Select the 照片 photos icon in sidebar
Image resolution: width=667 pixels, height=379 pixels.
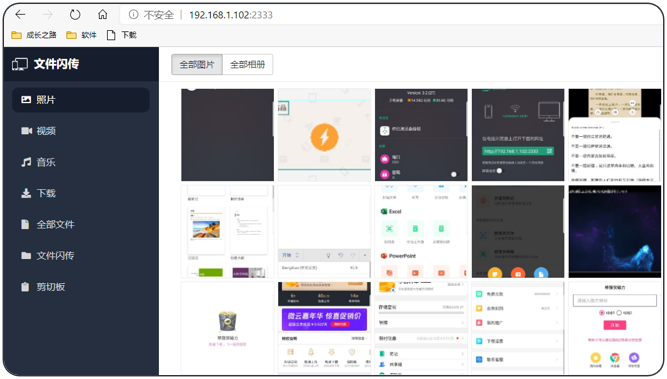(26, 100)
